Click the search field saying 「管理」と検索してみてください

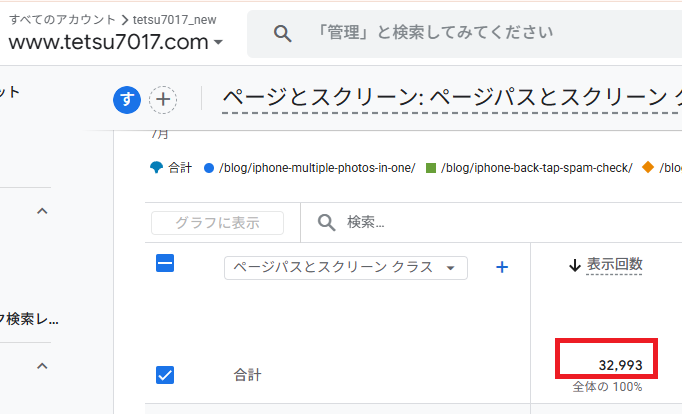(465, 34)
